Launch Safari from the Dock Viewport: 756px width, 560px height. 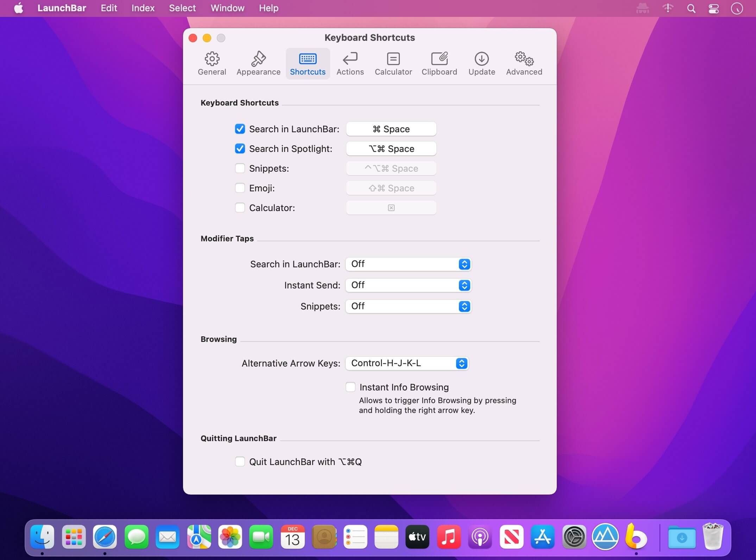click(105, 537)
